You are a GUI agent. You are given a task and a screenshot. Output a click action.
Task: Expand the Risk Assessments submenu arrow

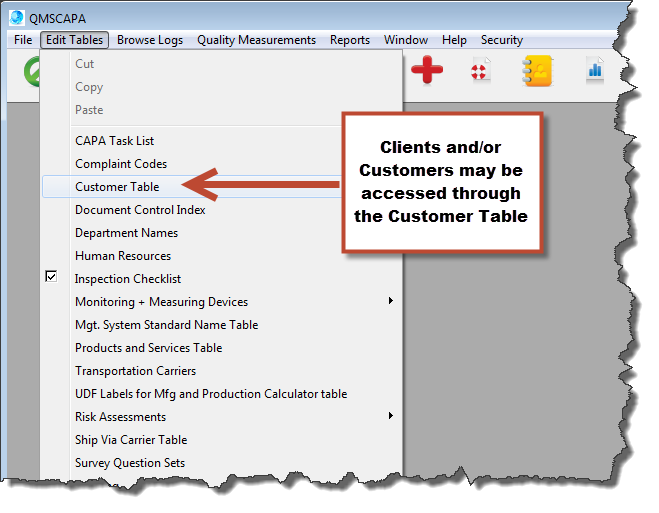click(391, 416)
